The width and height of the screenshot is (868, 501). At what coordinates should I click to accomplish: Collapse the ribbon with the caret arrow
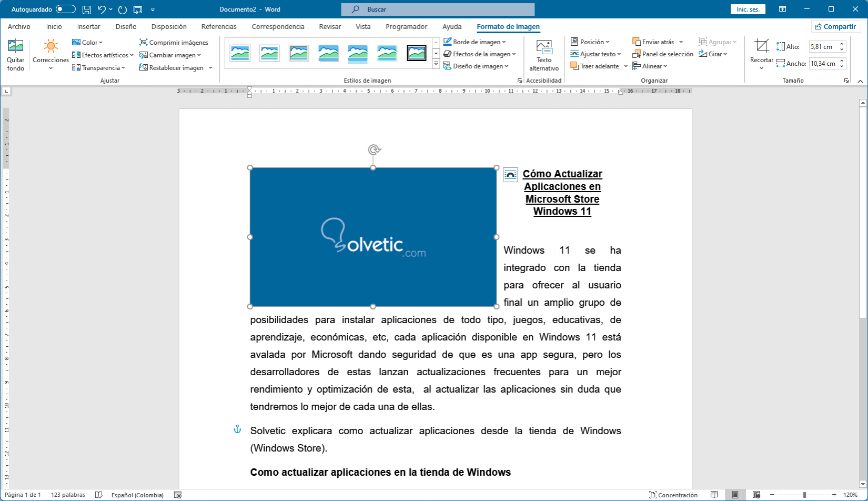(861, 81)
